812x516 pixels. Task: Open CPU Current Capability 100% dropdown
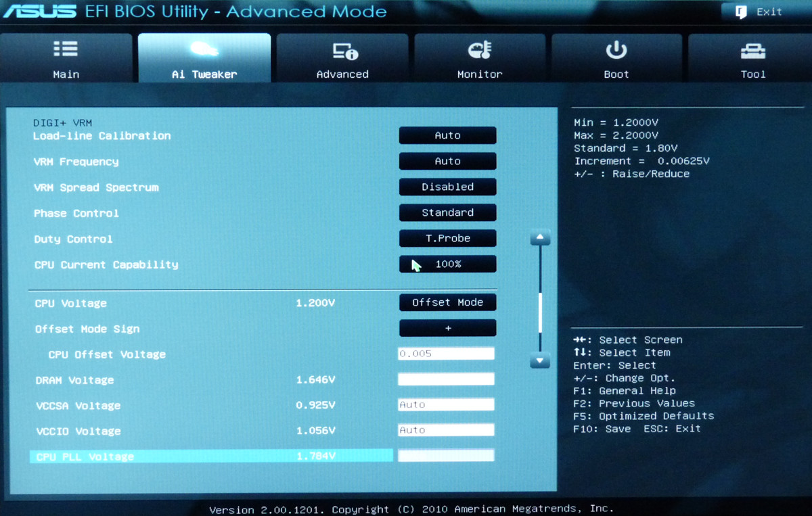click(x=447, y=264)
